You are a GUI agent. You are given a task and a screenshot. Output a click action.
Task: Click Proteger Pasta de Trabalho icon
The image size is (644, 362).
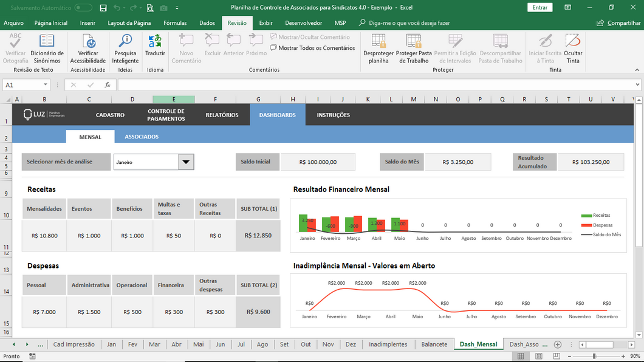coord(414,43)
